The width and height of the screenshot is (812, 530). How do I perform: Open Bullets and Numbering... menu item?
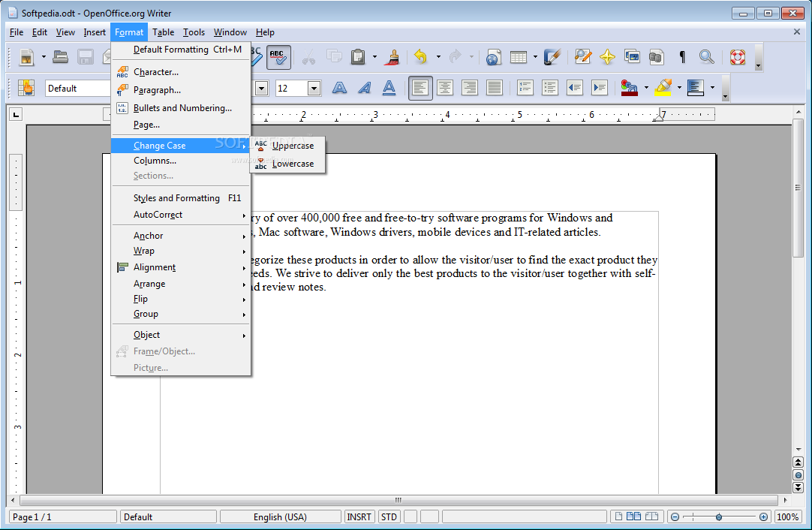pyautogui.click(x=181, y=108)
